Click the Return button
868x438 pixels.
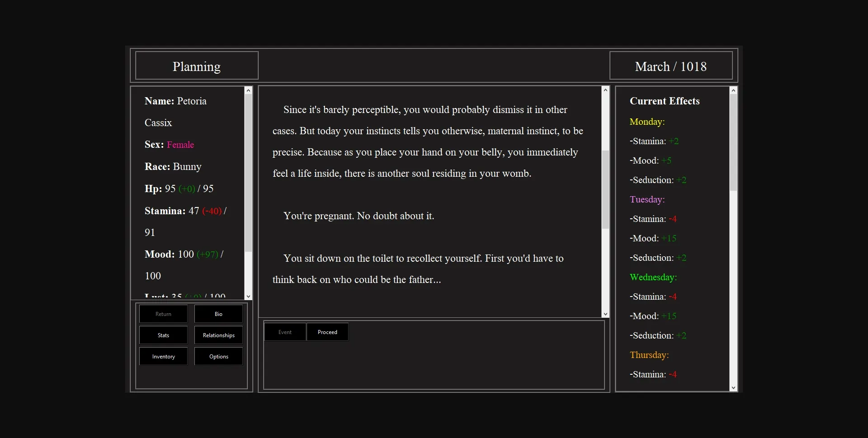click(x=163, y=313)
